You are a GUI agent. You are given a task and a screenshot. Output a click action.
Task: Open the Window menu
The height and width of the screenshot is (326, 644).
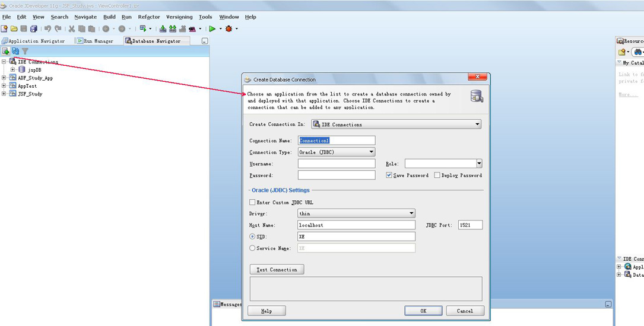coord(229,17)
